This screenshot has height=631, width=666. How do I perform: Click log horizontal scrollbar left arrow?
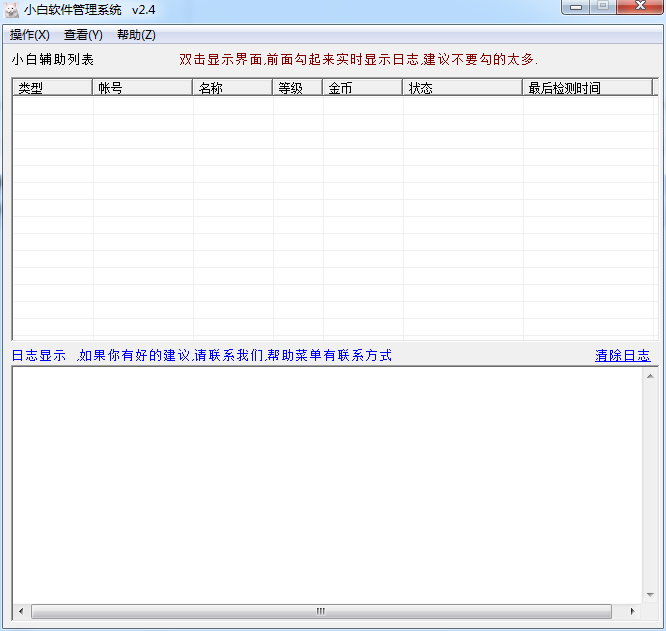pyautogui.click(x=21, y=611)
